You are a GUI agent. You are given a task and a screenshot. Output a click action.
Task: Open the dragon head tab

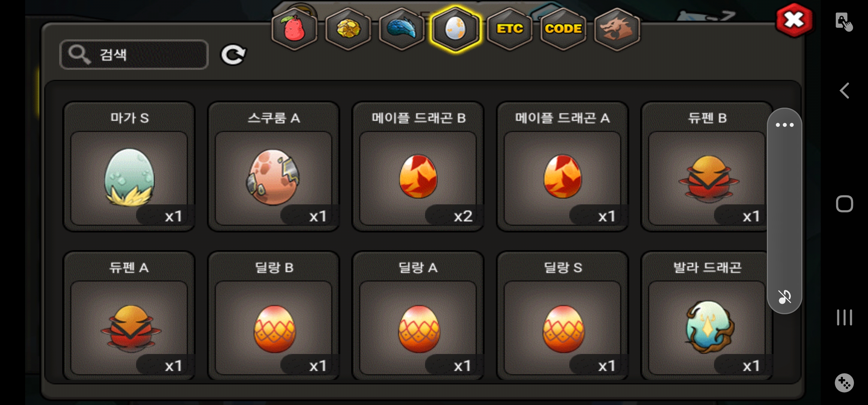pyautogui.click(x=617, y=29)
